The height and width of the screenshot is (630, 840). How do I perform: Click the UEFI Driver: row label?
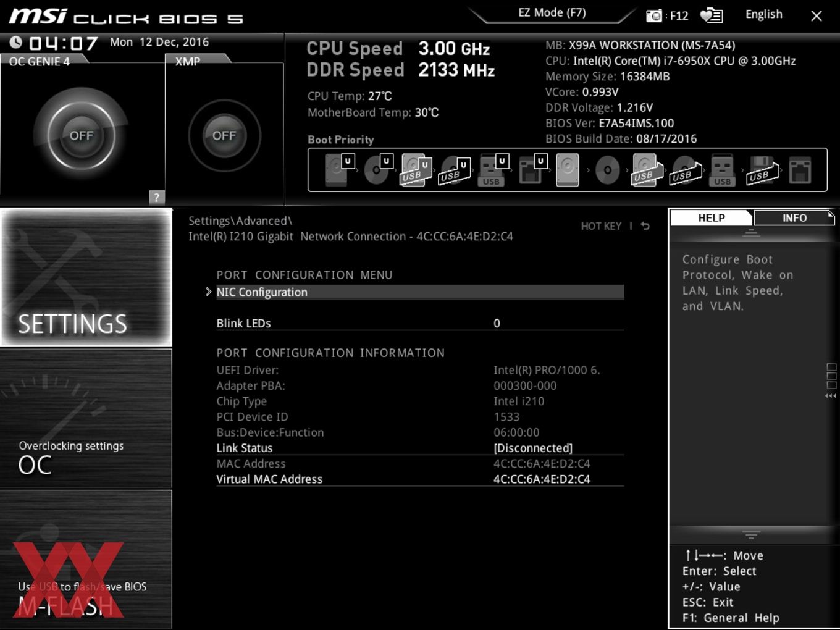point(248,370)
